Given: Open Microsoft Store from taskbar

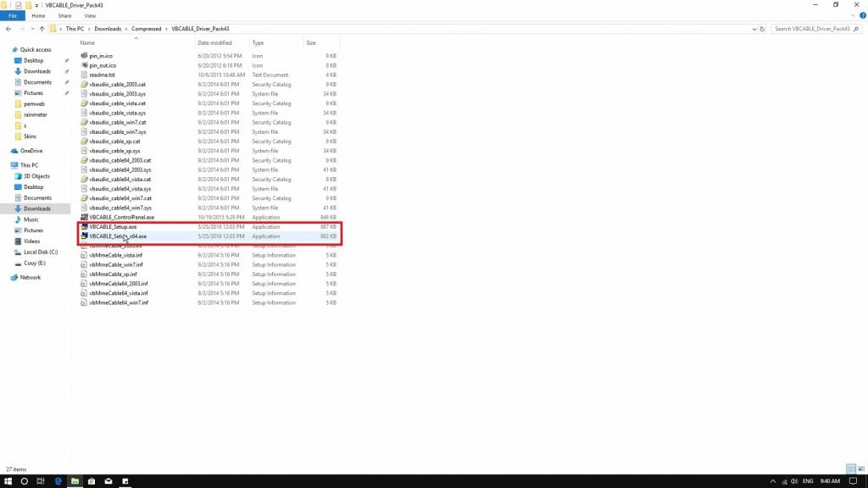Looking at the screenshot, I should click(x=92, y=481).
